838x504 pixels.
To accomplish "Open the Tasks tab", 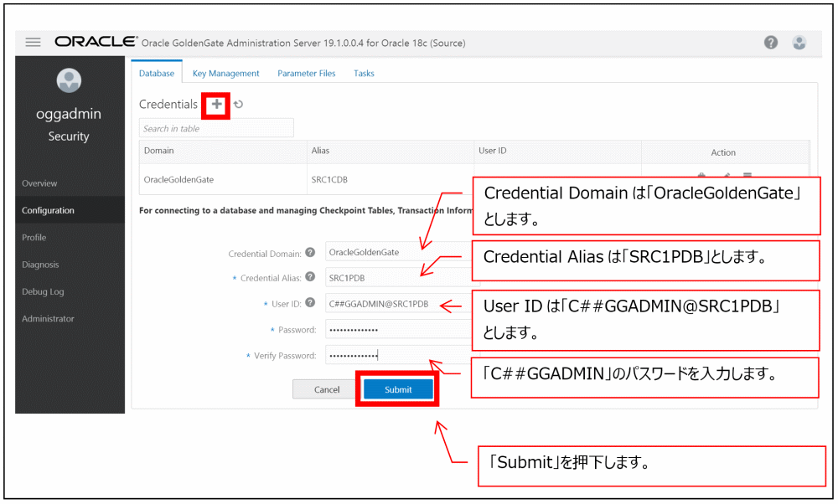I will click(x=364, y=73).
